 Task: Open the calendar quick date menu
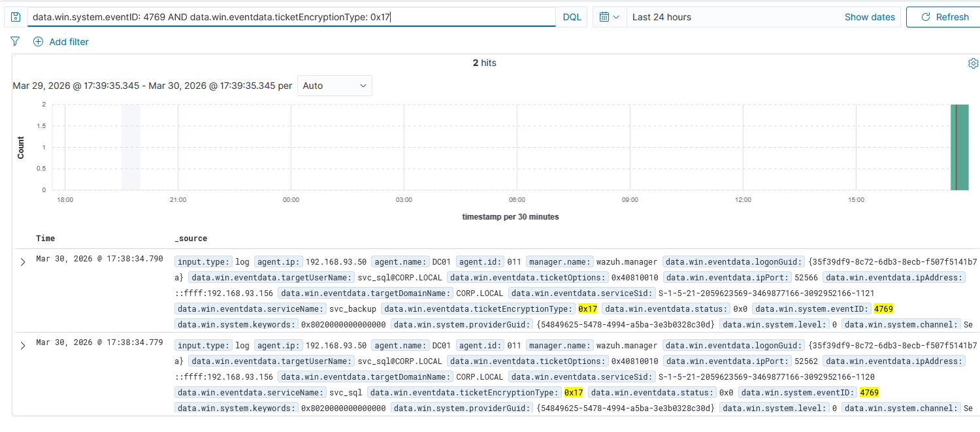tap(609, 17)
